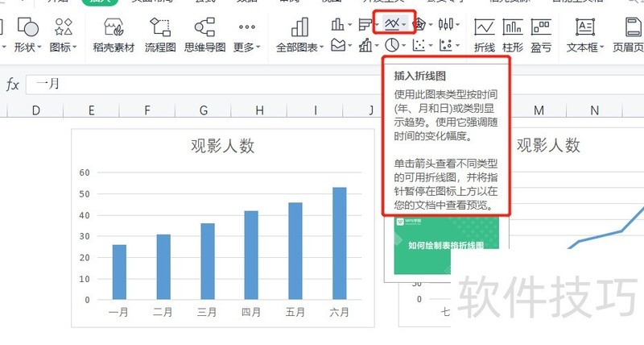Click the 更多 three-dots icon
Image resolution: width=644 pixels, height=345 pixels.
coord(247,27)
